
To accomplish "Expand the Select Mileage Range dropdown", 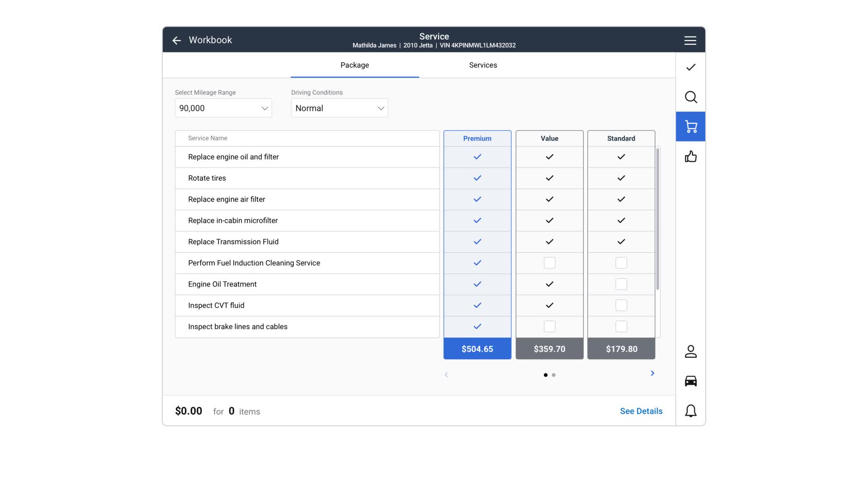I will (x=223, y=108).
